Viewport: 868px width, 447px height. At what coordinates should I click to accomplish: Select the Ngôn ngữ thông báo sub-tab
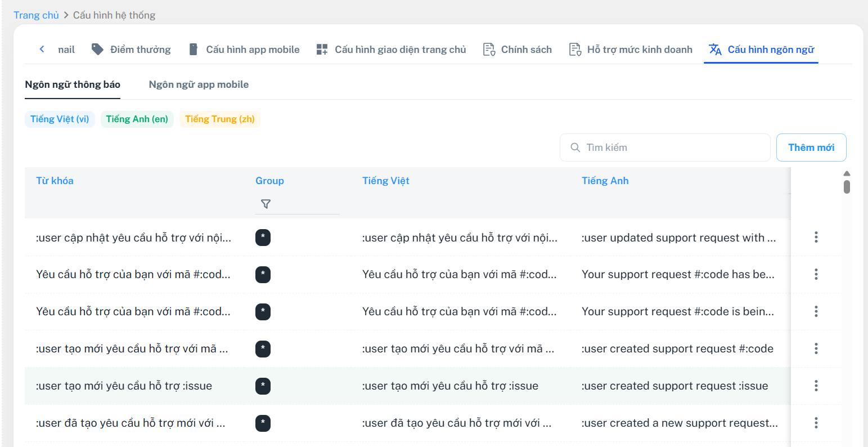click(x=73, y=84)
